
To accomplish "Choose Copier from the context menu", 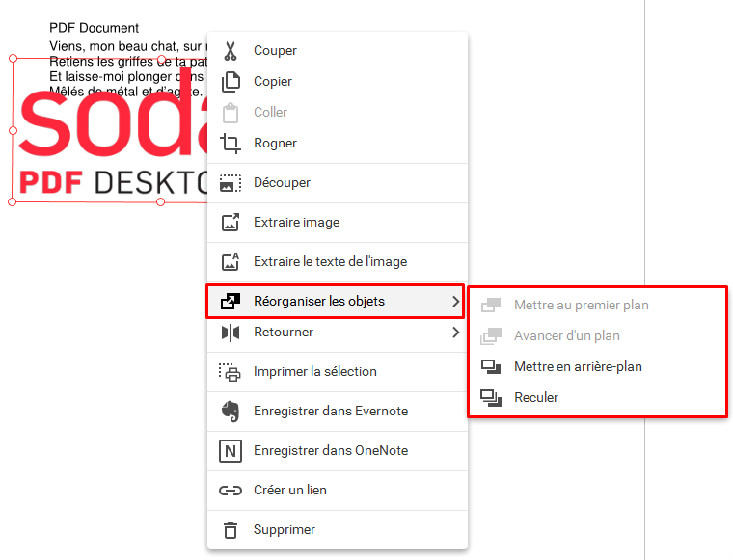I will 337,82.
